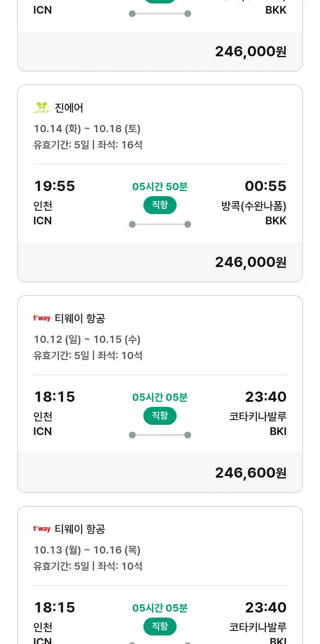Click the 10.12 (일) ~ 10.15 (수) date range
The height and width of the screenshot is (644, 320).
[x=87, y=339]
